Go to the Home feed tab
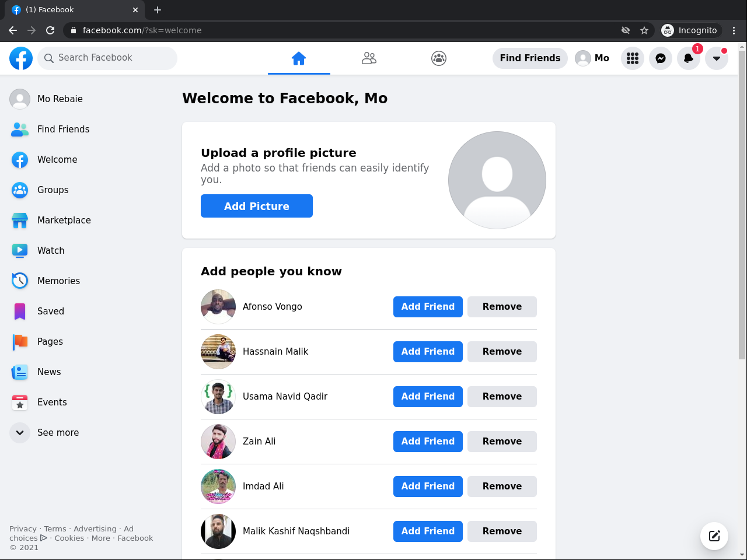 (x=299, y=58)
